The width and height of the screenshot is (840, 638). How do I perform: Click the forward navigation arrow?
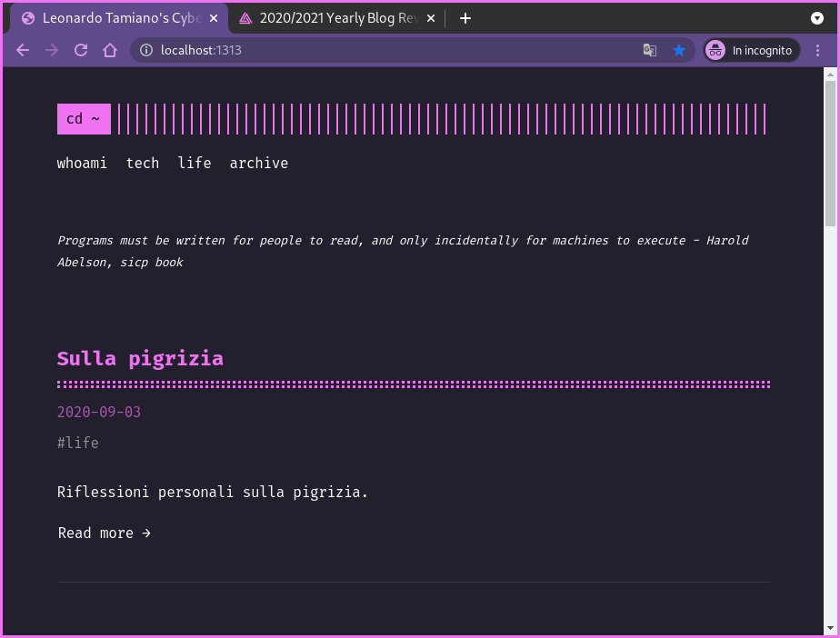[x=52, y=50]
